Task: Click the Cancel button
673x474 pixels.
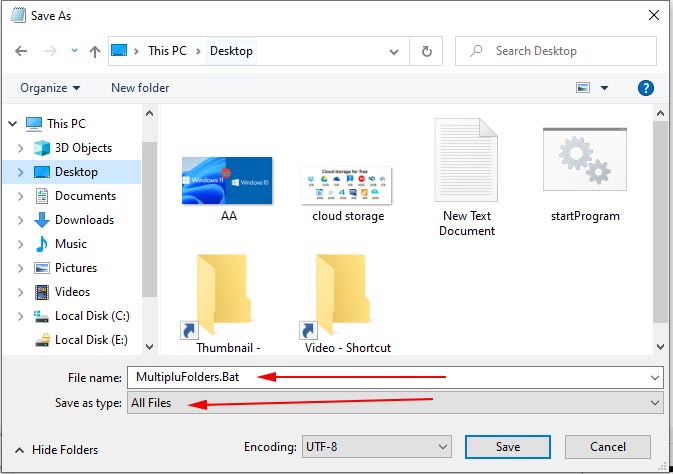Action: tap(608, 447)
